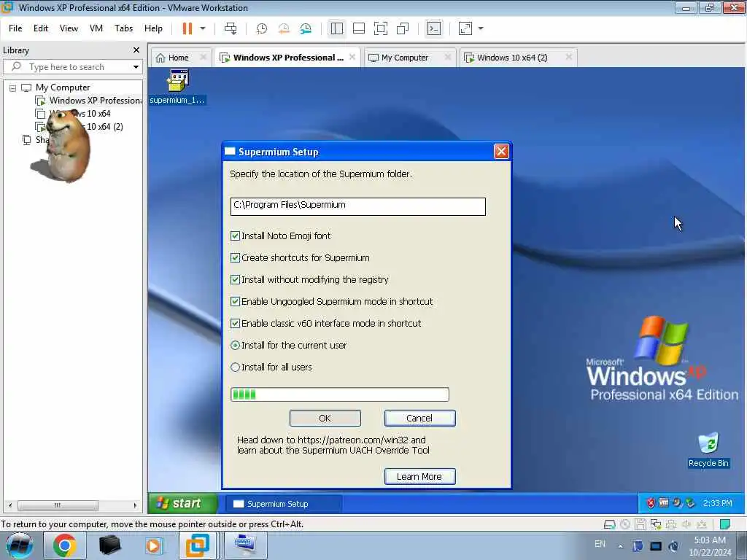Click the XP security alert shield tray icon
Screen dimensions: 747x560
pyautogui.click(x=651, y=503)
